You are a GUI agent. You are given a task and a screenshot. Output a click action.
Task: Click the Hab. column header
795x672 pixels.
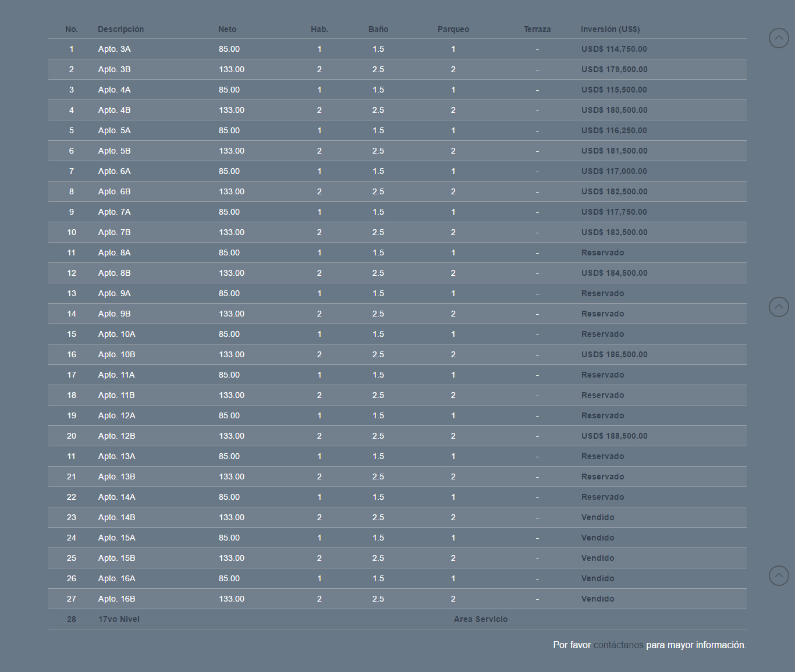pos(320,29)
